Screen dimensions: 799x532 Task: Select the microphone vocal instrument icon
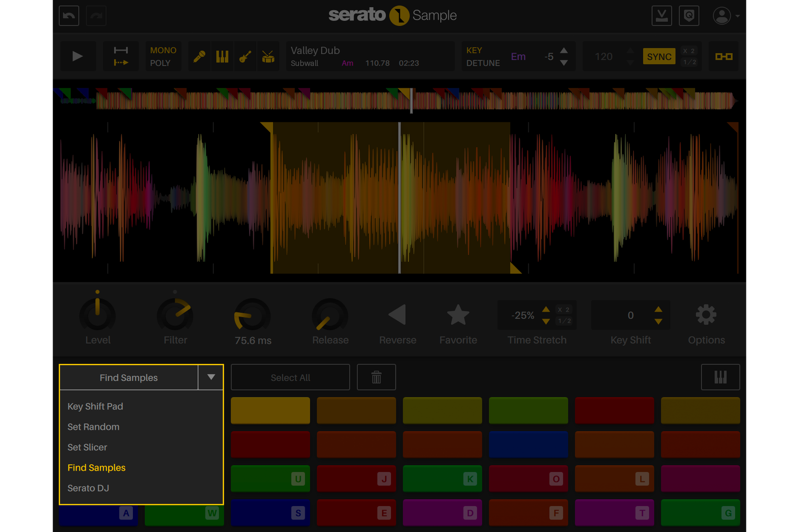click(199, 56)
